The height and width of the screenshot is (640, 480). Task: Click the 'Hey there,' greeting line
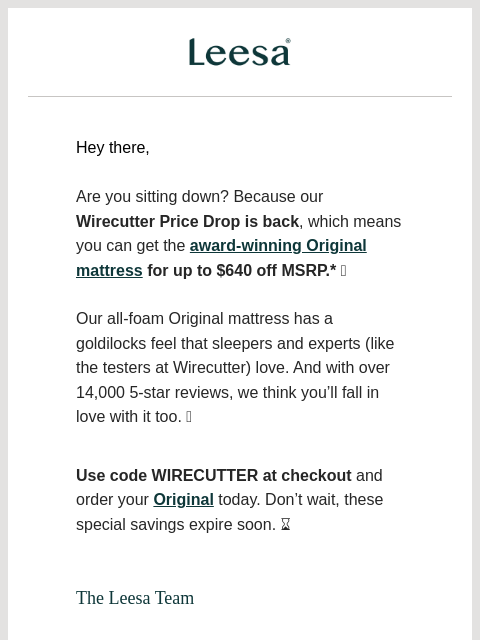point(113,148)
